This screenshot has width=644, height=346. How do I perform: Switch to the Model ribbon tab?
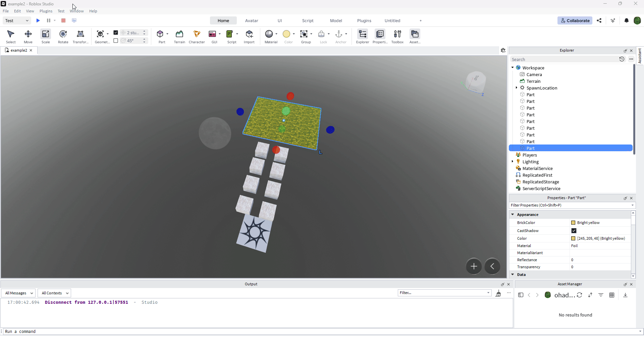[x=336, y=21]
